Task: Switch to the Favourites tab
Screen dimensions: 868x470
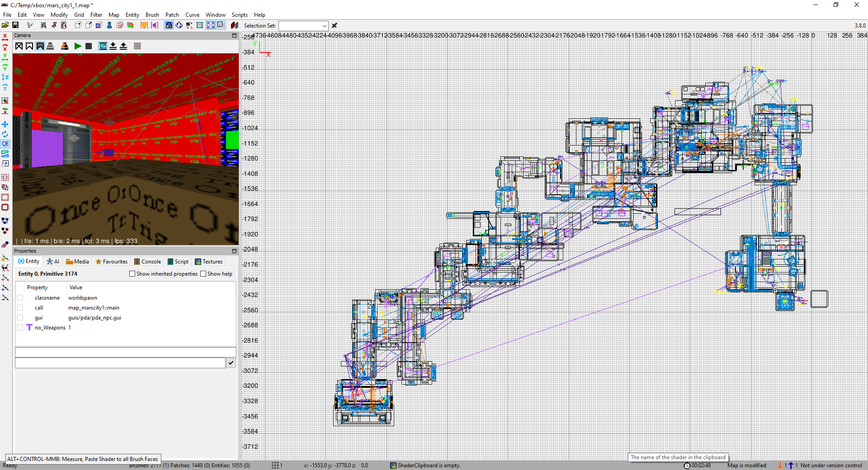Action: (111, 262)
